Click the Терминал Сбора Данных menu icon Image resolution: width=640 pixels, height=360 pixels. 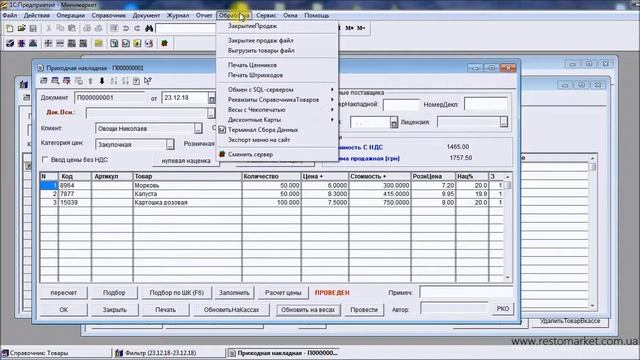(x=222, y=130)
